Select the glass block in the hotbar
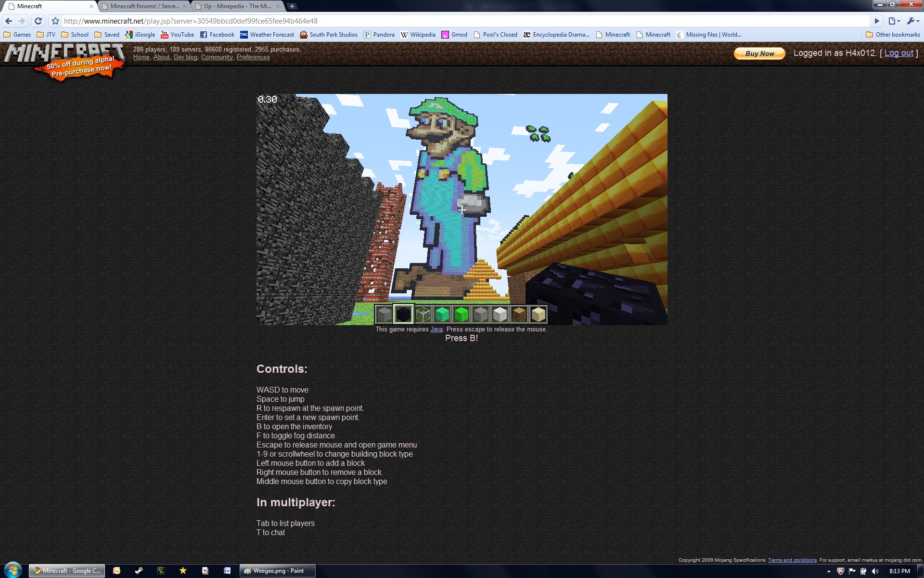The height and width of the screenshot is (578, 924). [423, 315]
